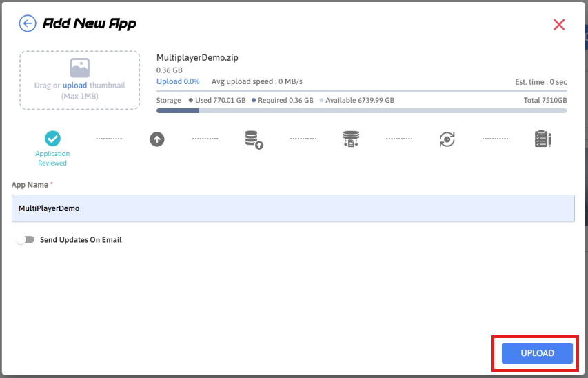Click the Send Updates On Email label

(81, 240)
